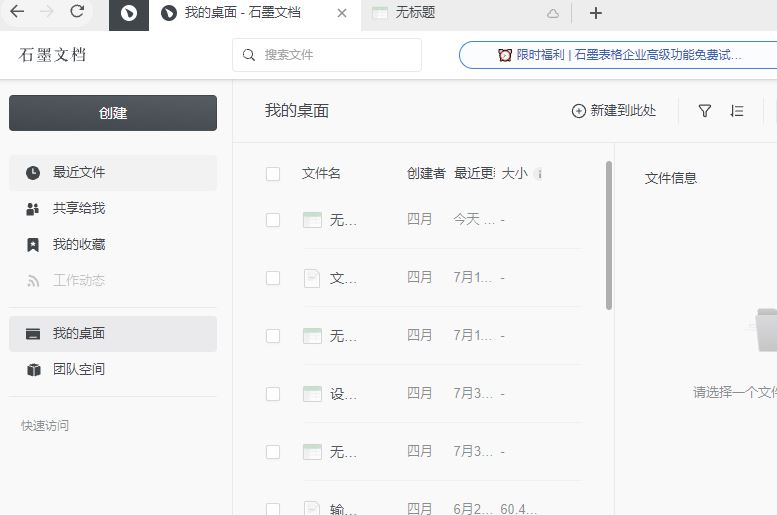Click the 最近更 column header
Viewport: 777px width, 515px height.
474,173
